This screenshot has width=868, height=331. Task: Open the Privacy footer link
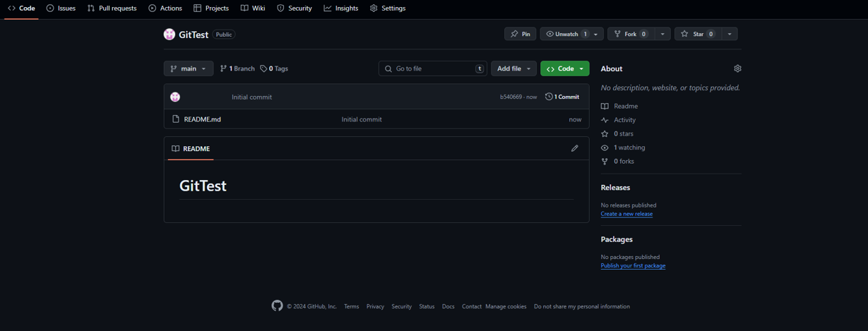pos(375,306)
